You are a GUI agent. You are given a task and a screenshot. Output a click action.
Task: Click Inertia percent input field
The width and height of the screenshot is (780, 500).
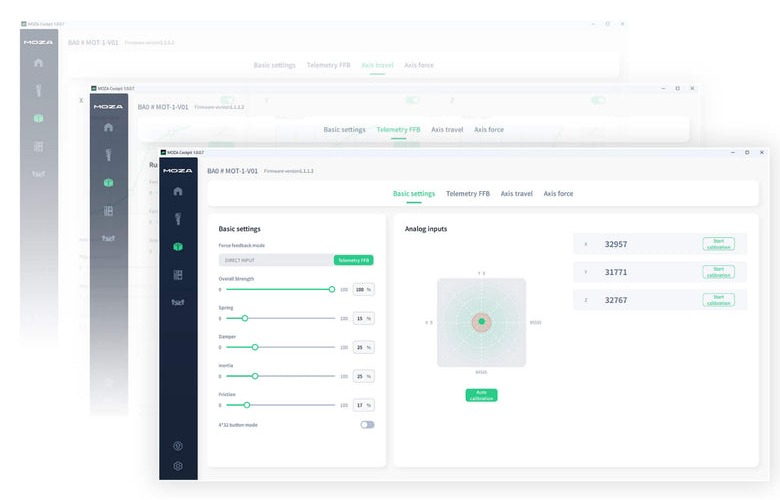click(363, 376)
